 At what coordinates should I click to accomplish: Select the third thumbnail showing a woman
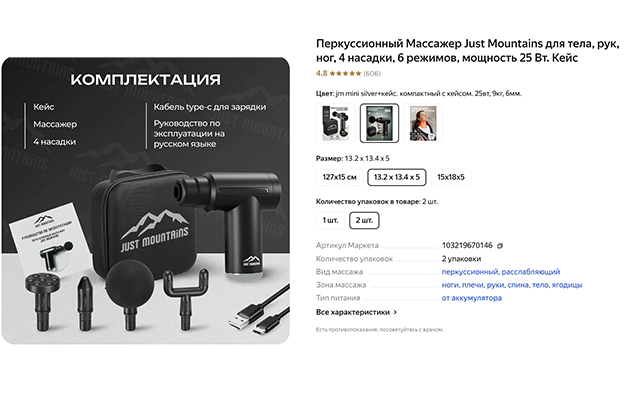pos(423,123)
